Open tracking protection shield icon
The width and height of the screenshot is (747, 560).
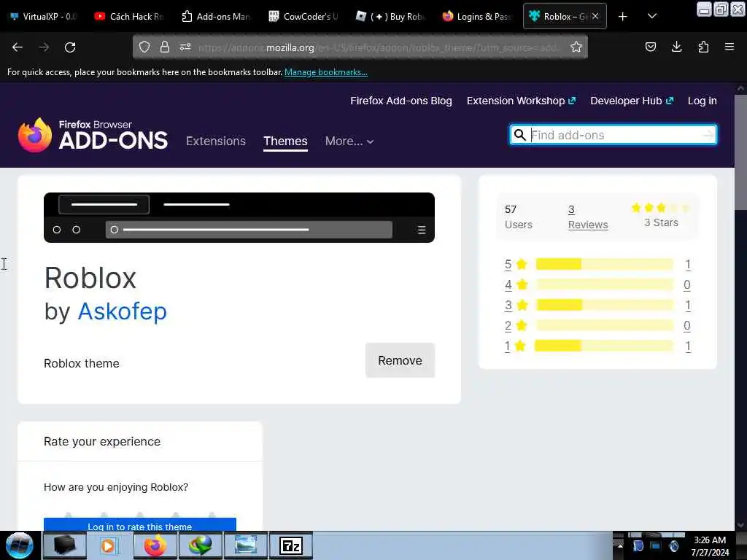pos(144,47)
